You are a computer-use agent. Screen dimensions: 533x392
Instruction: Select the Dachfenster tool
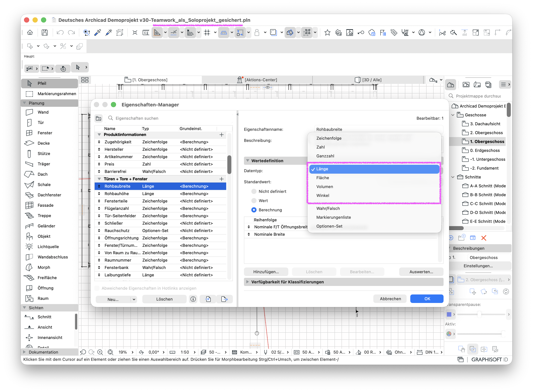click(50, 195)
